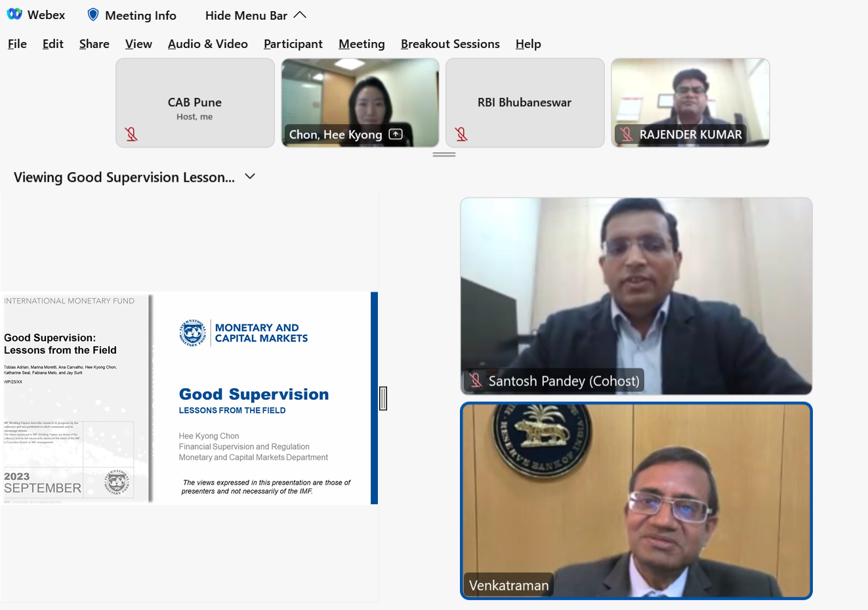Click the sharing icon beside Chon, Hee Kyong
868x610 pixels.
point(396,134)
